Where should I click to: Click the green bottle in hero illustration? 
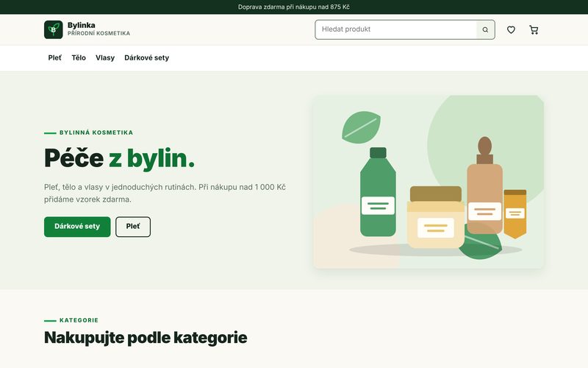pos(378,192)
